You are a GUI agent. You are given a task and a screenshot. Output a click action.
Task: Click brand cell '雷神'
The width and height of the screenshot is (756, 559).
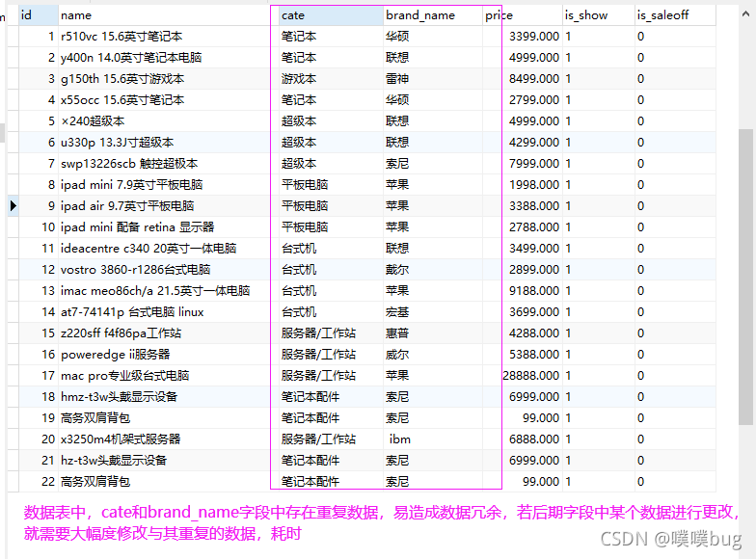pos(432,79)
